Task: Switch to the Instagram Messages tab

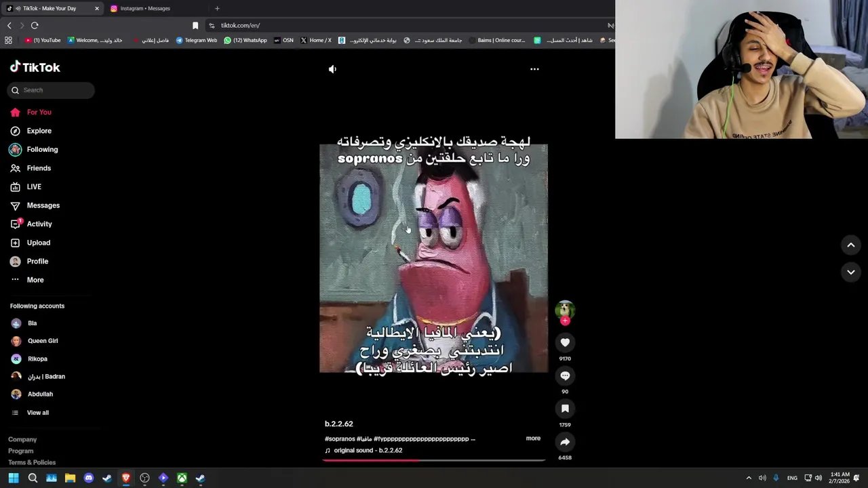Action: pos(145,8)
